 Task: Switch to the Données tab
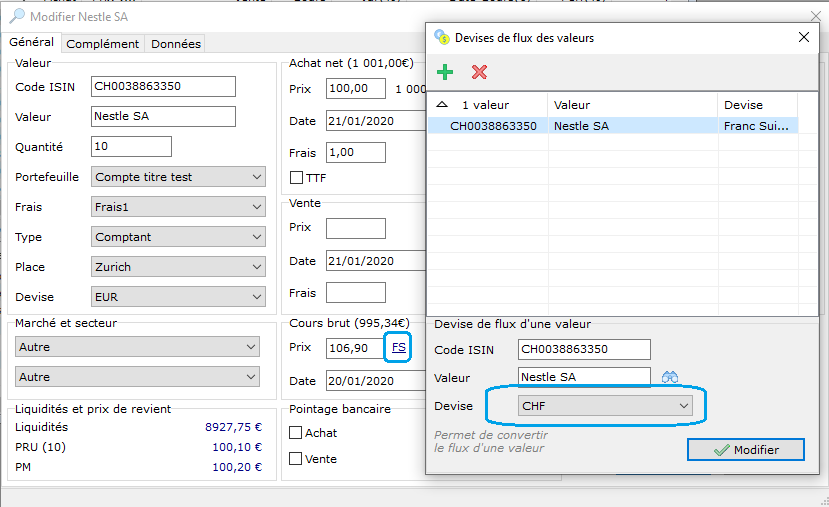point(176,44)
